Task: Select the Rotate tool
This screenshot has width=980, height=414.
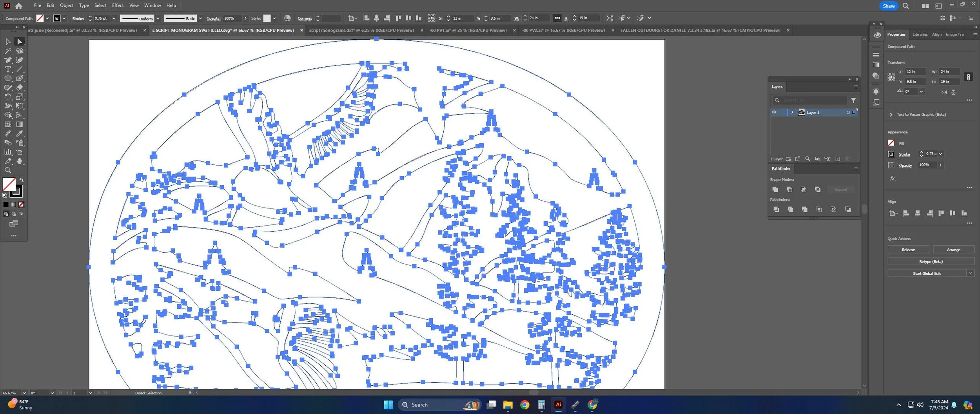Action: click(8, 97)
